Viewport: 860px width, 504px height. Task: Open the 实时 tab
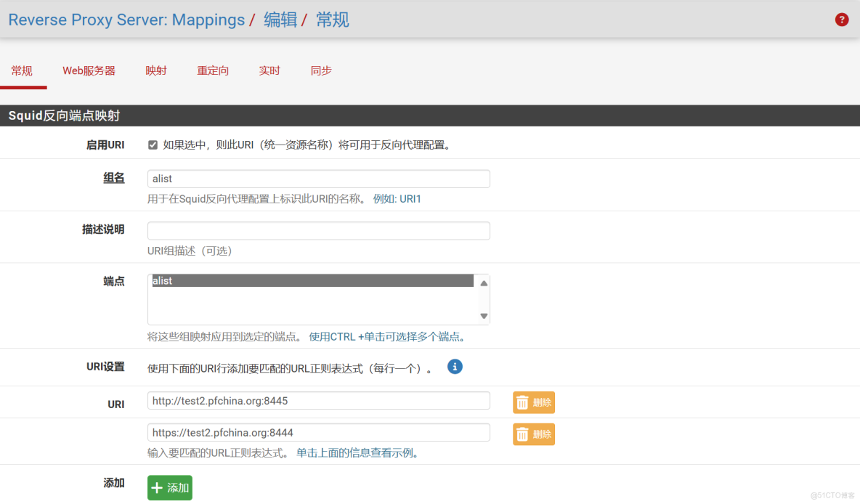click(269, 70)
